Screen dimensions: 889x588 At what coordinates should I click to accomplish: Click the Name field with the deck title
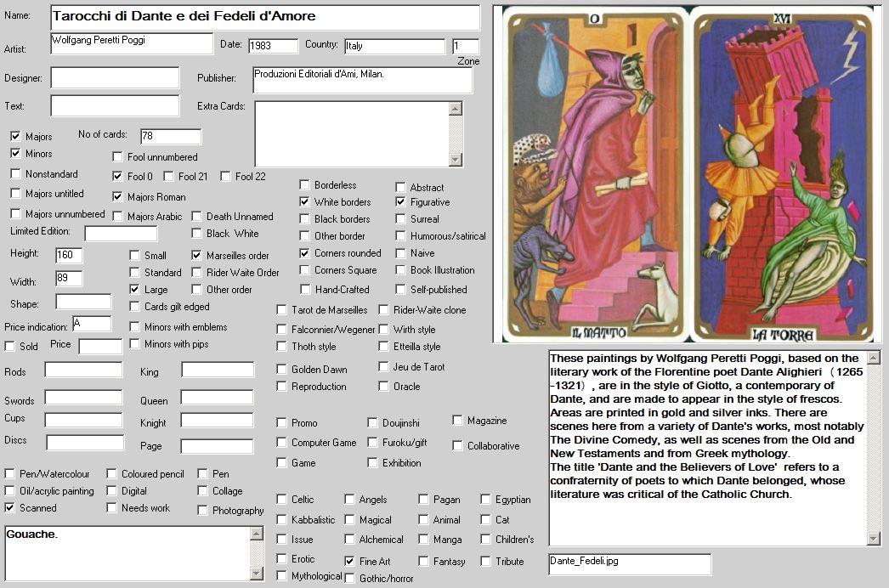265,17
